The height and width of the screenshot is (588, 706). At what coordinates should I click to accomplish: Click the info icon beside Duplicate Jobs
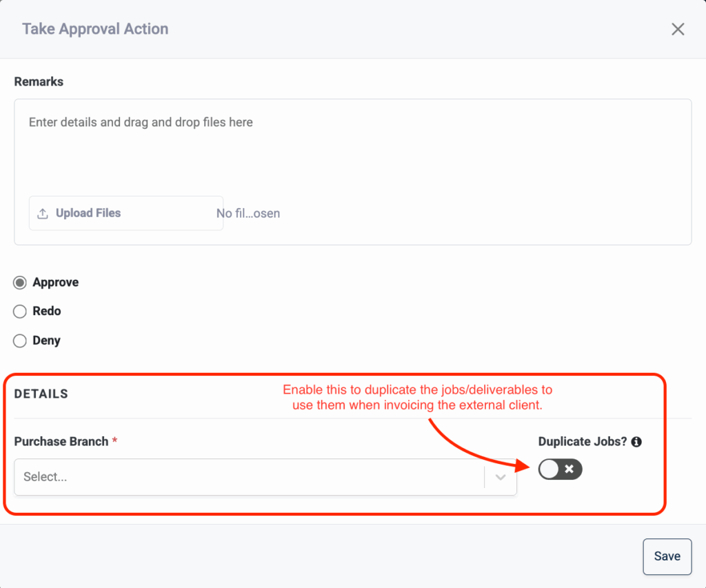pyautogui.click(x=636, y=442)
